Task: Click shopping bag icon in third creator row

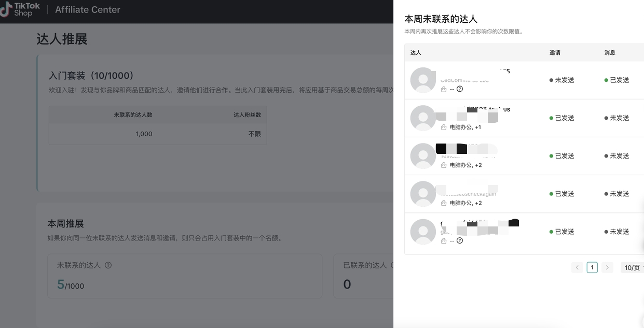Action: (444, 165)
